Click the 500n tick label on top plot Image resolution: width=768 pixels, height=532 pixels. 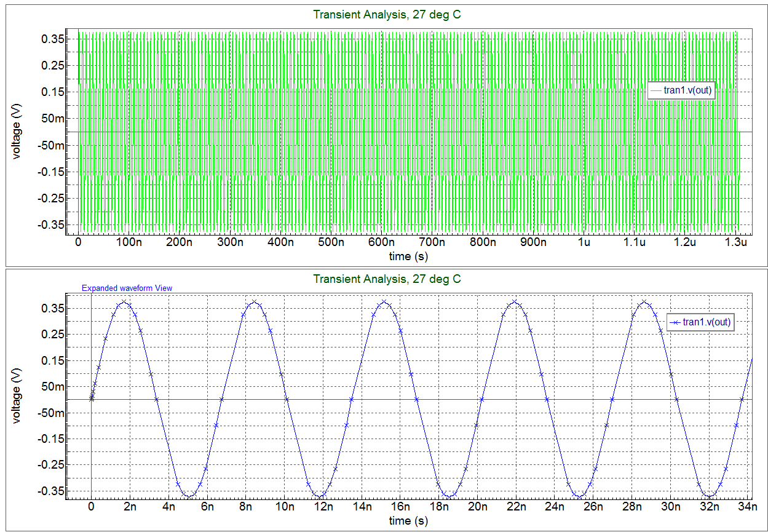click(331, 242)
